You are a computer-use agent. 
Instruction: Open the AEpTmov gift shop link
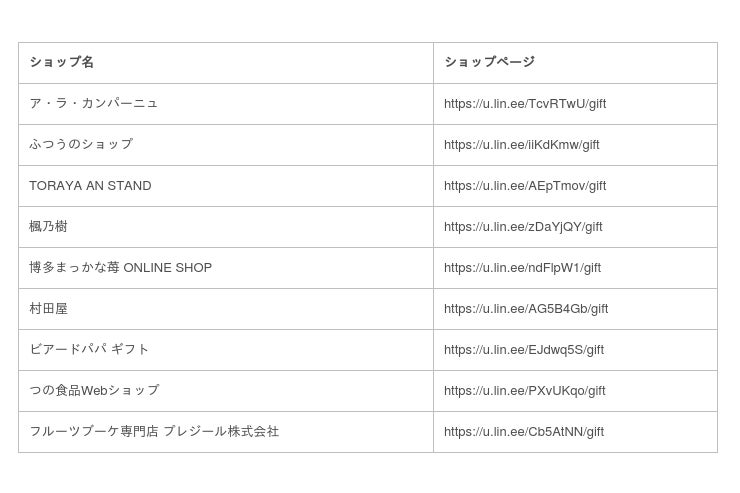point(525,186)
